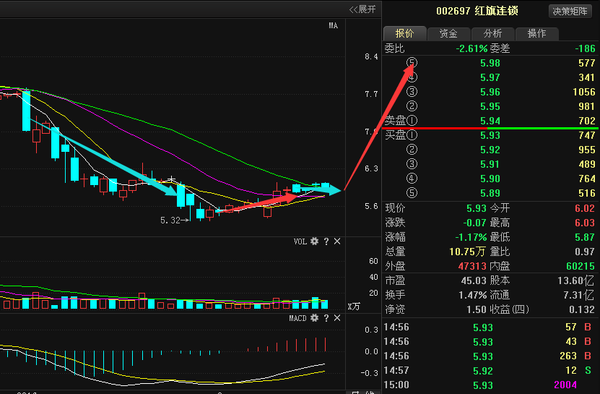This screenshot has height=394, width=600.
Task: Select sell level 5 price 5.98
Action: pyautogui.click(x=490, y=63)
